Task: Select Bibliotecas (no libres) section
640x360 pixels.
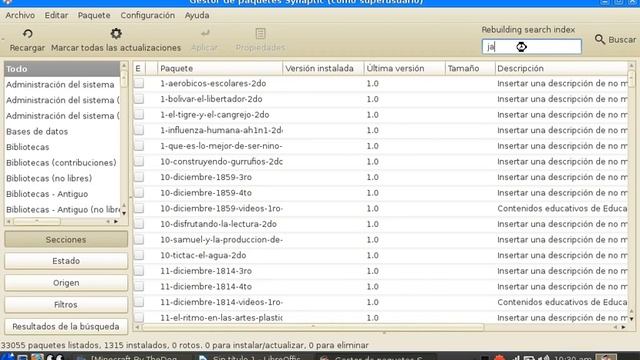Action: coord(62,178)
